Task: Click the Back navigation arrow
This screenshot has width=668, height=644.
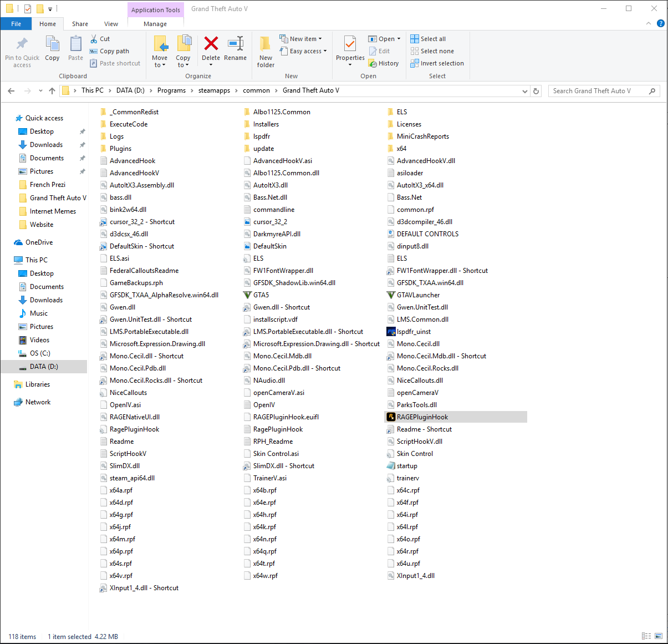Action: pyautogui.click(x=11, y=91)
